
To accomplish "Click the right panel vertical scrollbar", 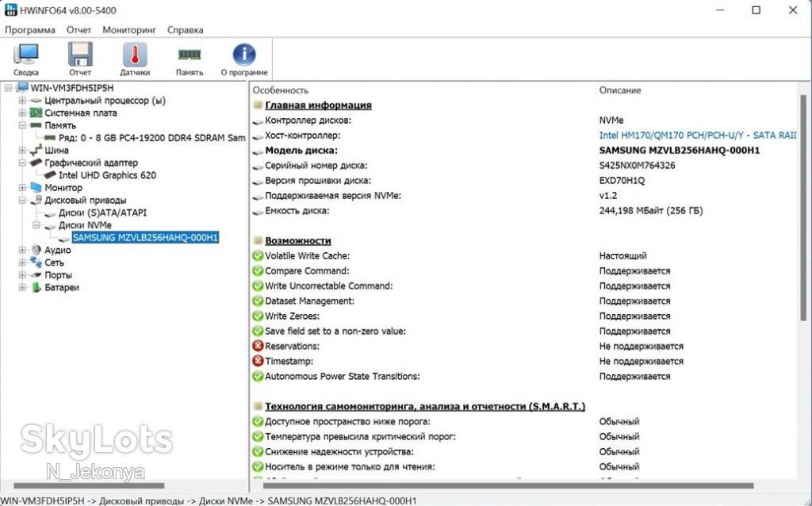I will [804, 207].
